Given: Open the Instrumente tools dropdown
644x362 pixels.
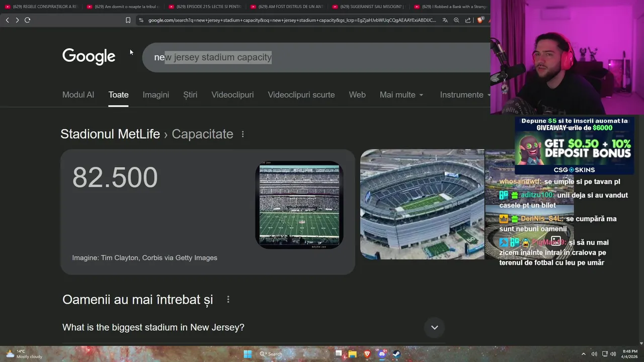Looking at the screenshot, I should (x=464, y=95).
